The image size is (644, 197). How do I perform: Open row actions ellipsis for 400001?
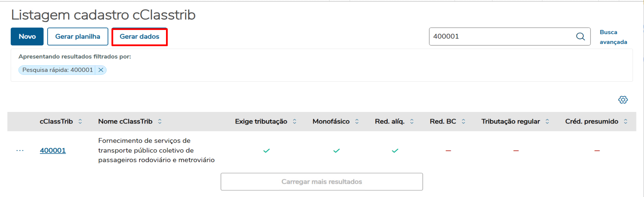click(x=20, y=151)
